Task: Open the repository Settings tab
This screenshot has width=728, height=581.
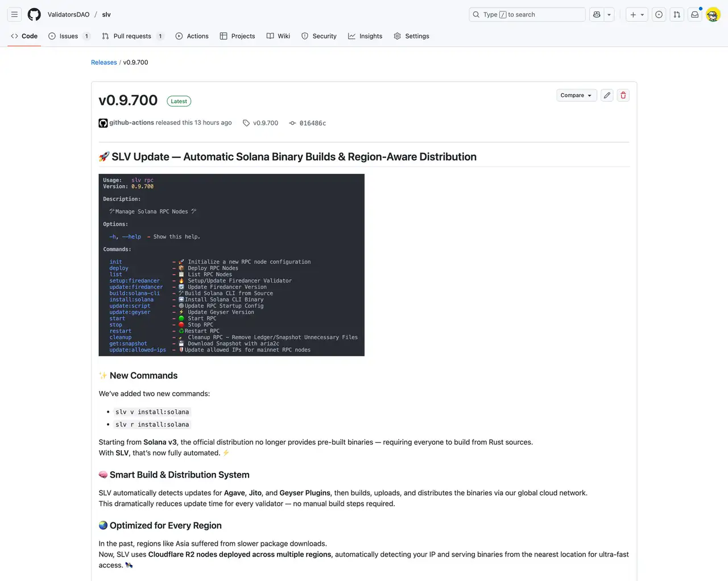Action: tap(411, 36)
